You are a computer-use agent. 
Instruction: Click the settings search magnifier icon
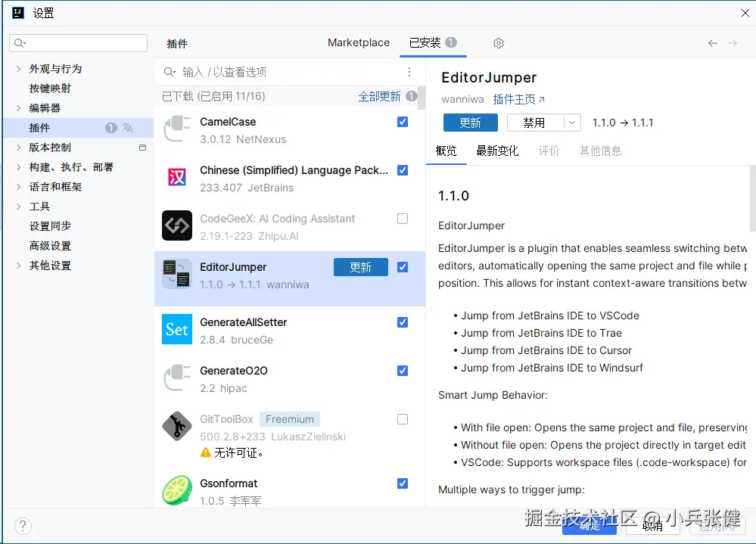point(20,43)
